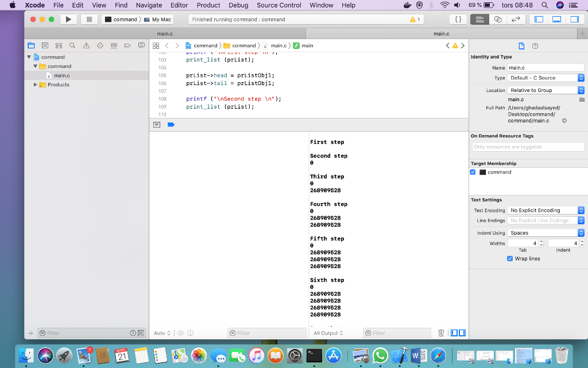The height and width of the screenshot is (368, 588).
Task: Open the Report navigator speech-bubble icon
Action: pyautogui.click(x=141, y=45)
